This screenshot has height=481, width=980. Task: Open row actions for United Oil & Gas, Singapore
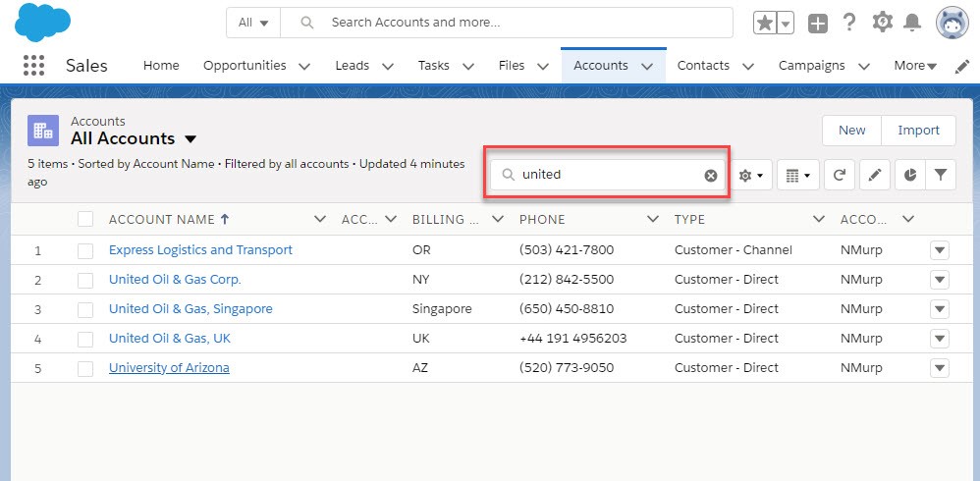[940, 310]
